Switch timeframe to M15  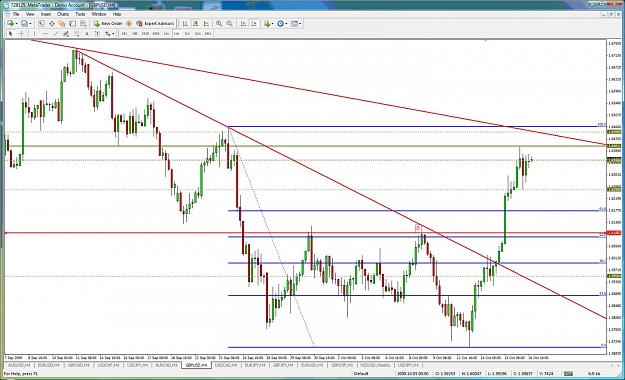click(x=145, y=34)
